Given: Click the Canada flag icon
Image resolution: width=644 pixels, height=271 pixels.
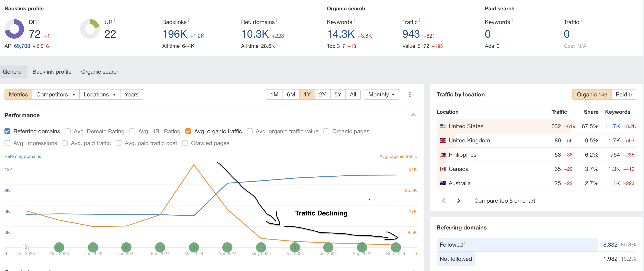Looking at the screenshot, I should pyautogui.click(x=442, y=169).
